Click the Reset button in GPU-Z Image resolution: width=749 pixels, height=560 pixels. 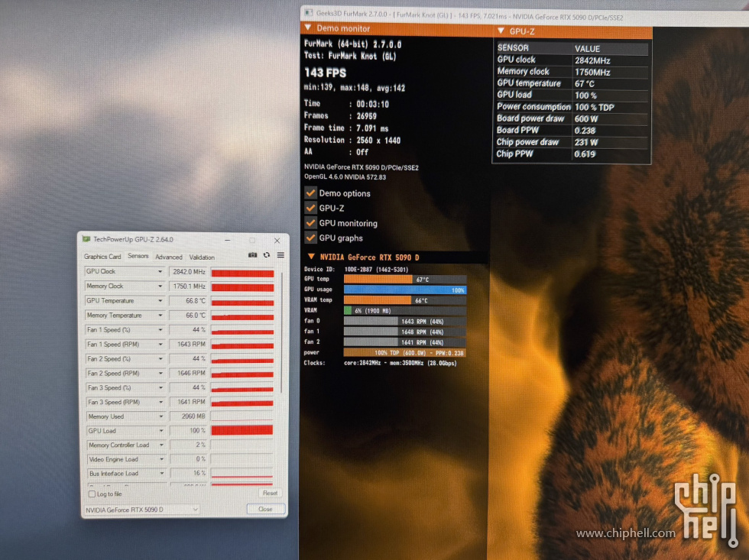[x=270, y=494]
